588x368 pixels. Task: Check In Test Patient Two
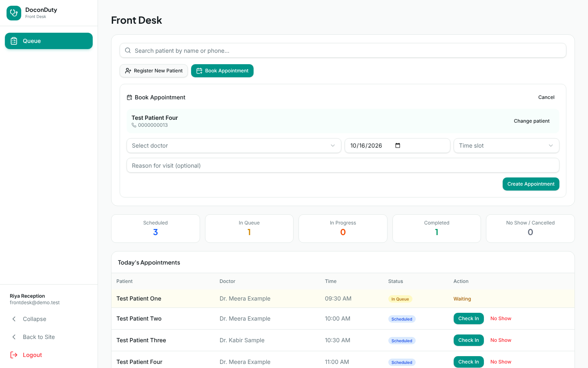click(x=468, y=319)
